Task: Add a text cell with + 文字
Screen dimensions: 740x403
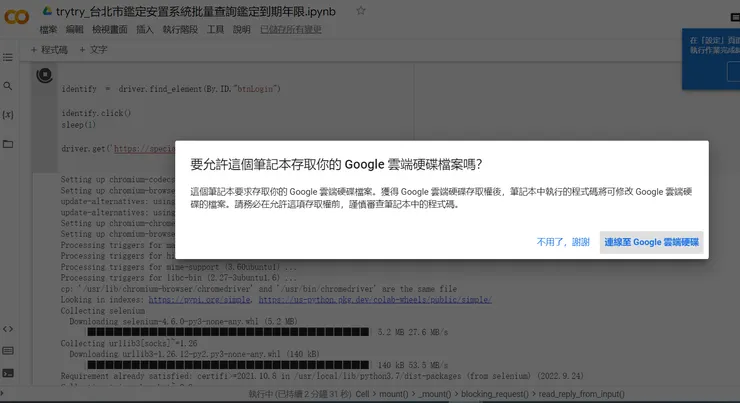Action: click(93, 50)
